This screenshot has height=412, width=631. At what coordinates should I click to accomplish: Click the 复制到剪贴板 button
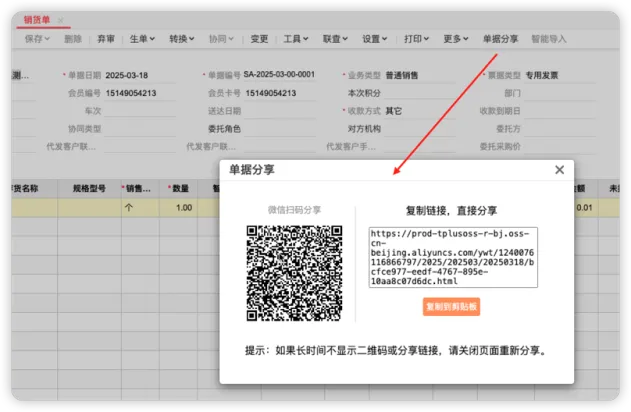451,307
